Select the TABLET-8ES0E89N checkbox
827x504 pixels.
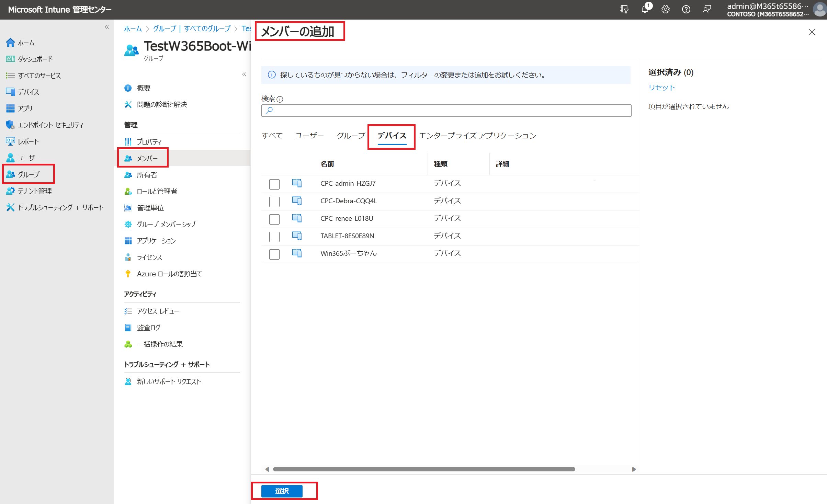274,237
